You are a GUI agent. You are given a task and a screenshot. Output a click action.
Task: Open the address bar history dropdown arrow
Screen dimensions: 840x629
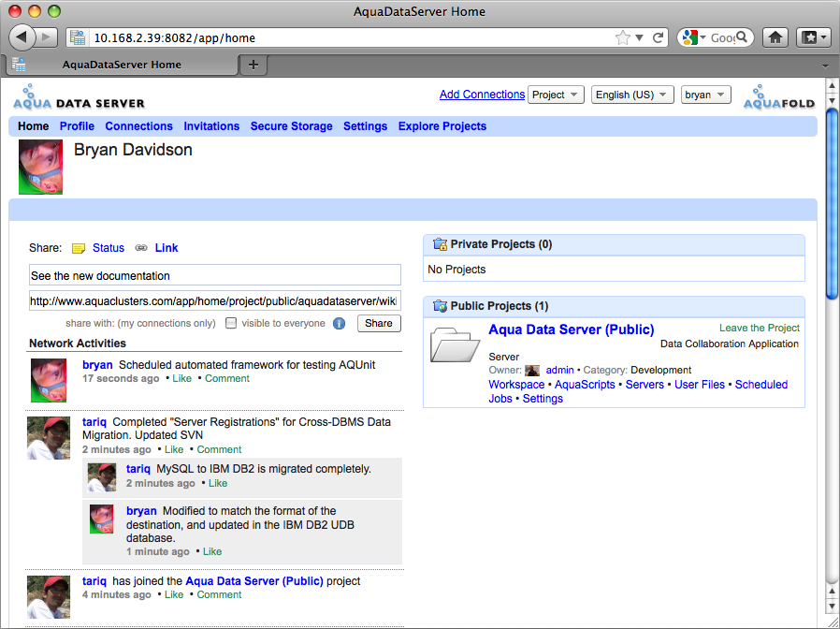coord(639,37)
